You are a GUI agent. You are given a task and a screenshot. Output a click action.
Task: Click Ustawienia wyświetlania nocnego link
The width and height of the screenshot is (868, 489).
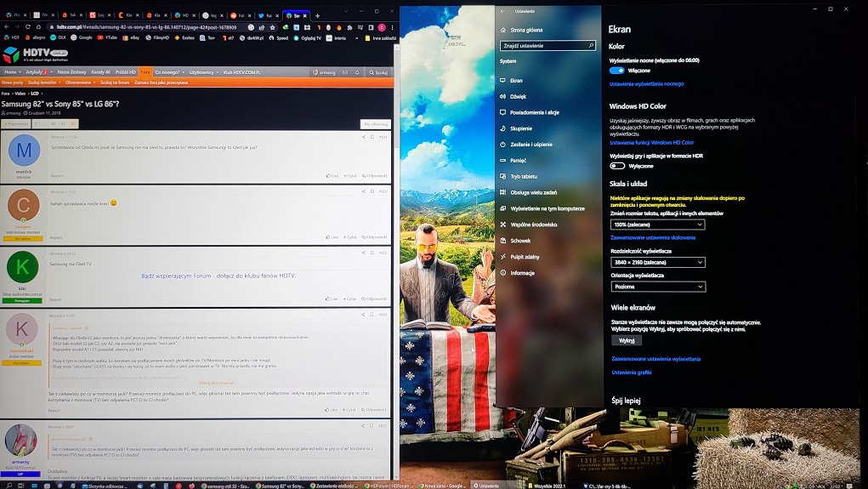[x=647, y=83]
